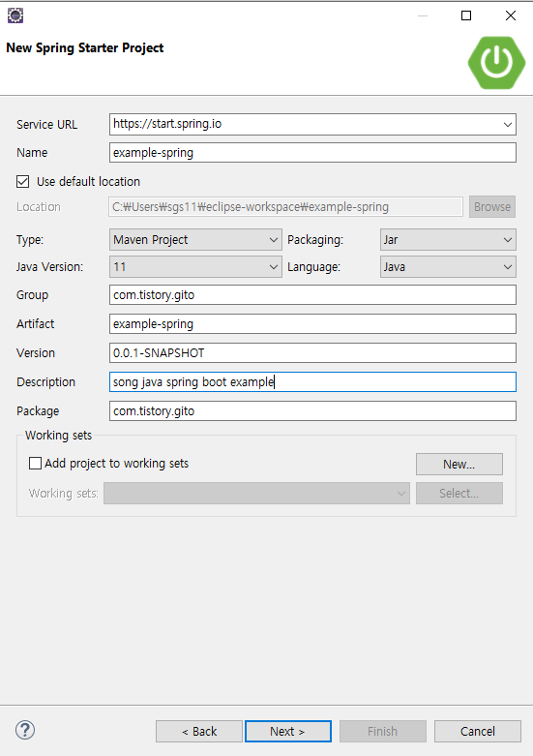Click the Spring Boot power logo
Viewport: 533px width, 756px height.
[x=496, y=63]
